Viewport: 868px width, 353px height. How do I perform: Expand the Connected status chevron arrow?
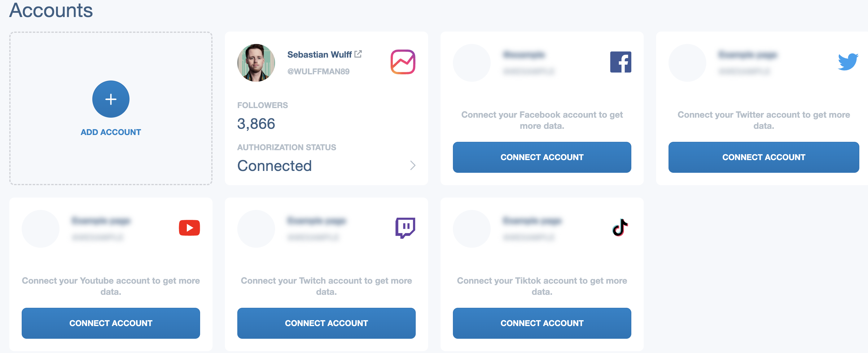coord(412,165)
